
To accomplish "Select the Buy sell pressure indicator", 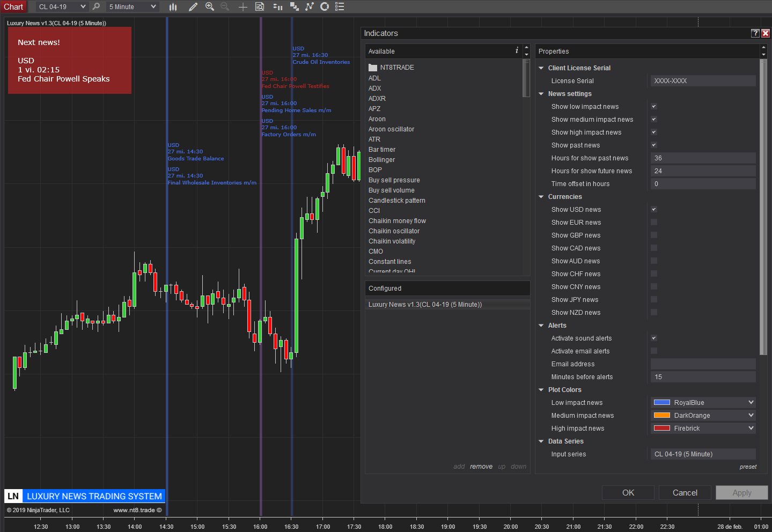I will [x=394, y=180].
